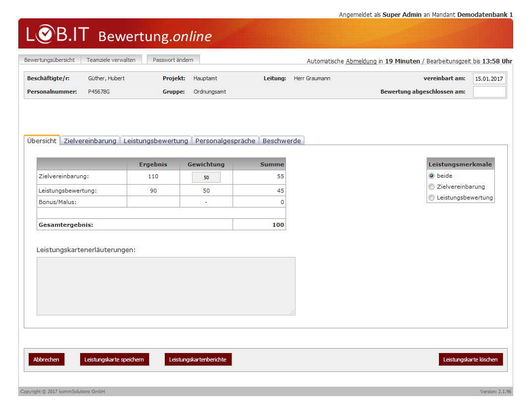Click the Bewertung.online header title
532x410 pixels.
click(x=155, y=36)
